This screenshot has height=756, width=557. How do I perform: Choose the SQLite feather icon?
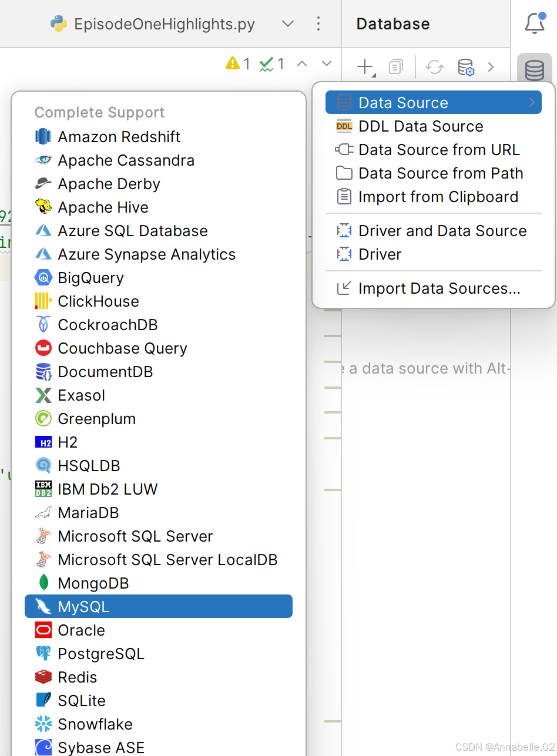(43, 701)
